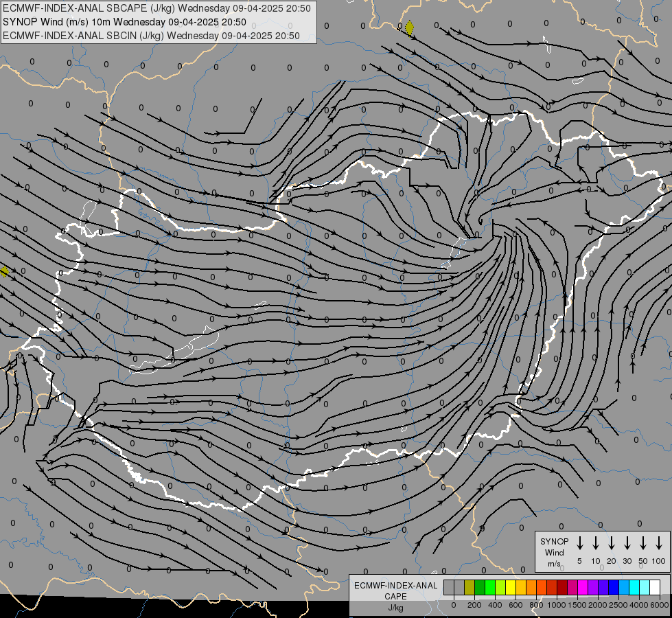Viewport: 672px width, 618px height.
Task: Click the SBCIN title line
Action: tap(151, 36)
